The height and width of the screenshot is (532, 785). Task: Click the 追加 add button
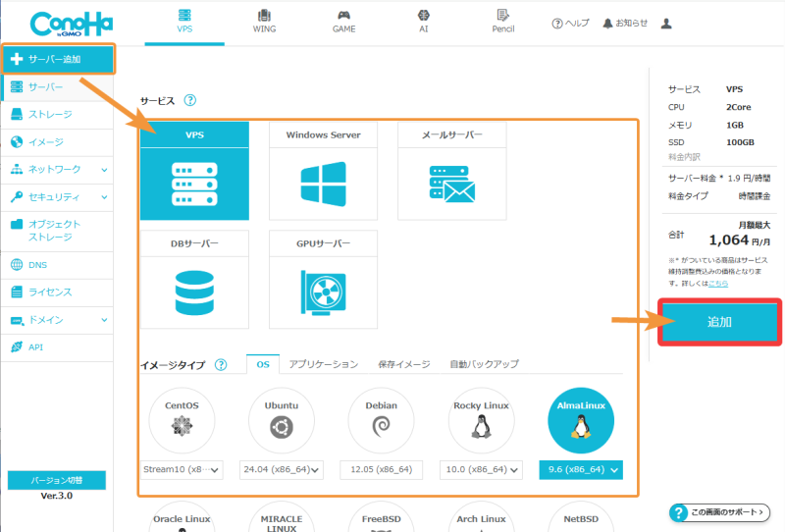coord(719,322)
